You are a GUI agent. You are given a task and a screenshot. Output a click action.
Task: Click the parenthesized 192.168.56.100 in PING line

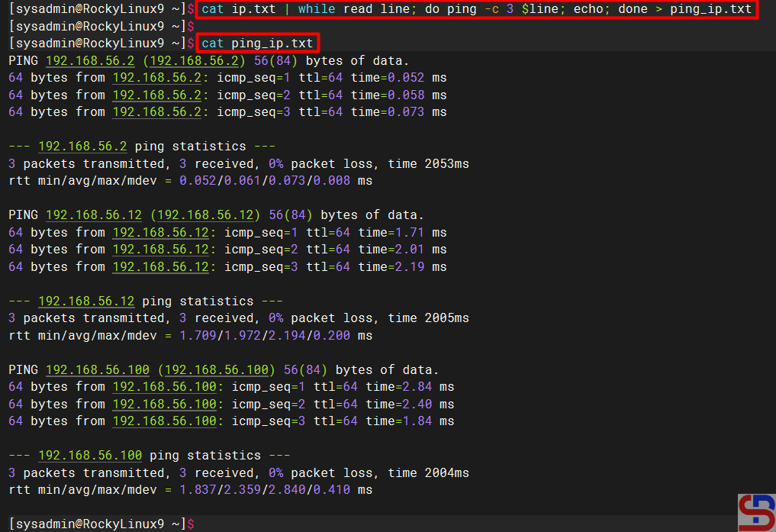(217, 370)
